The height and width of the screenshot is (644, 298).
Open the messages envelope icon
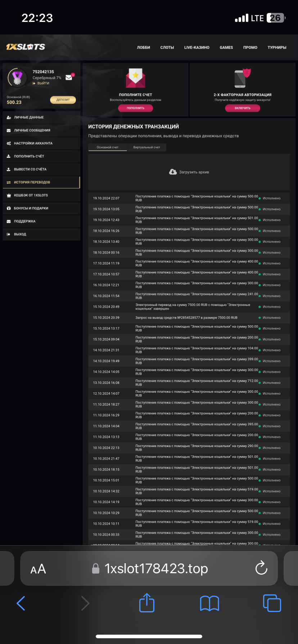tap(69, 77)
